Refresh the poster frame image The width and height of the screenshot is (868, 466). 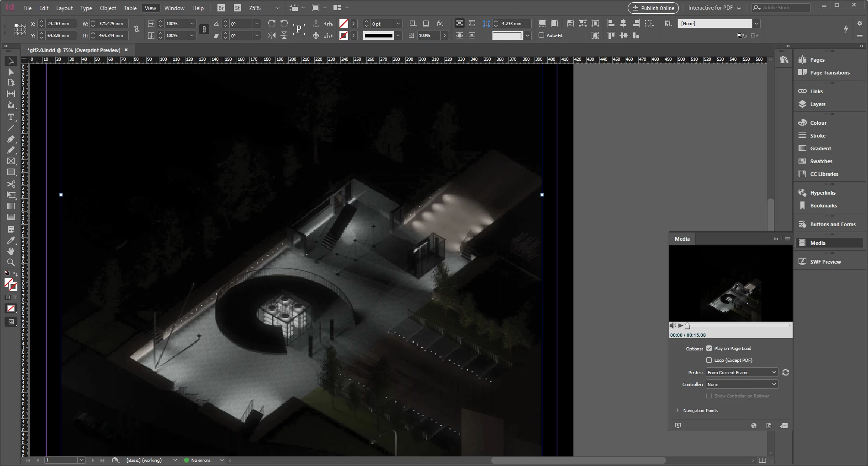786,372
